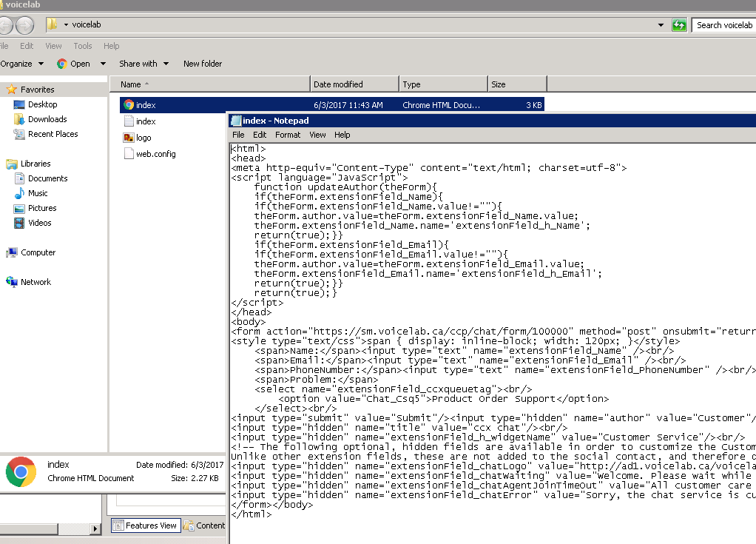Click the 3 KB size cell
The height and width of the screenshot is (544, 756).
tap(534, 105)
